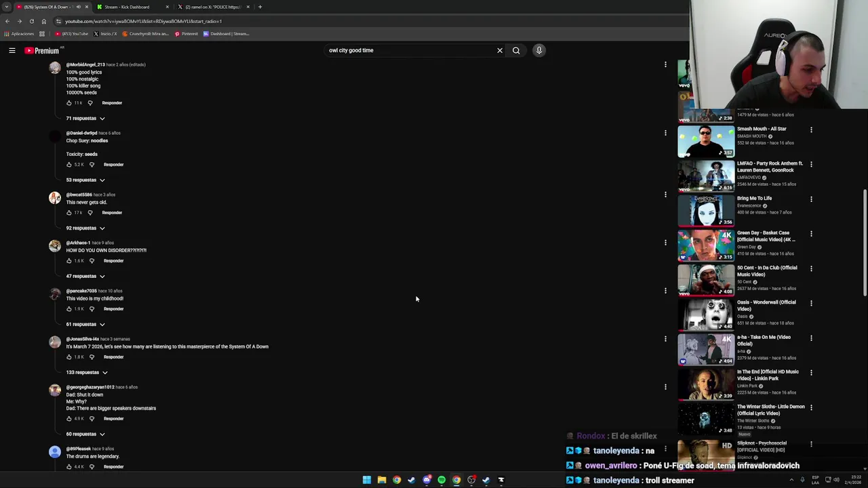Open Oasis - Wonderwall video title
Image resolution: width=868 pixels, height=488 pixels.
(766, 306)
